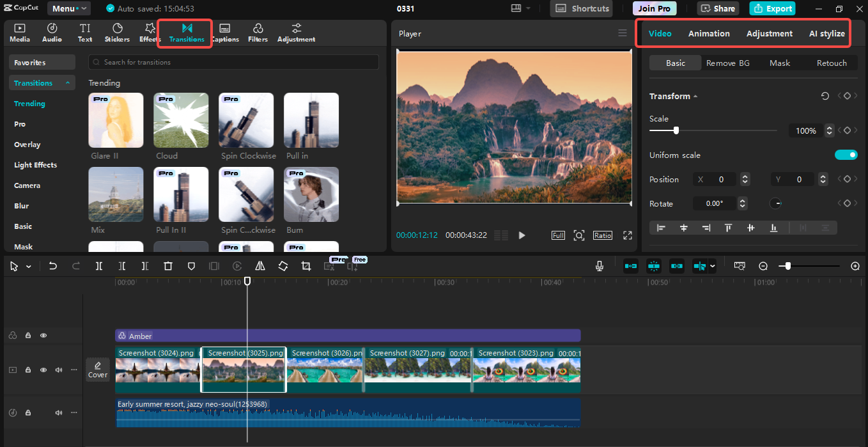This screenshot has width=868, height=447.
Task: Open the Filters panel
Action: point(258,32)
